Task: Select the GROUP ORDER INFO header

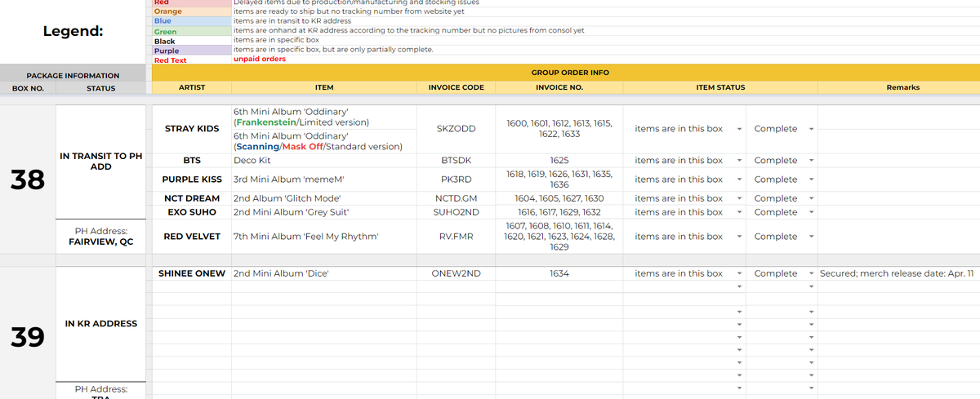Action: [565, 73]
